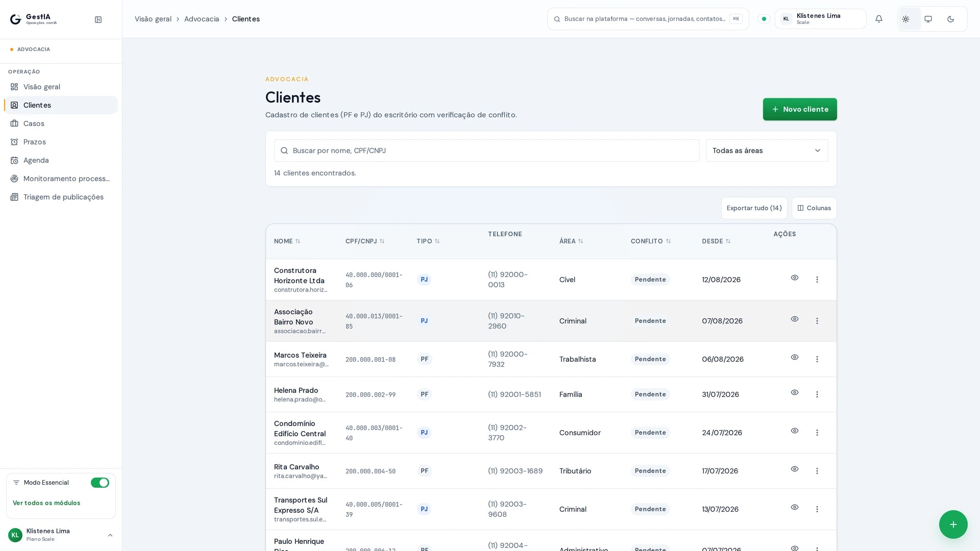
Task: Open row actions menu for Helena Prado
Action: click(x=817, y=394)
